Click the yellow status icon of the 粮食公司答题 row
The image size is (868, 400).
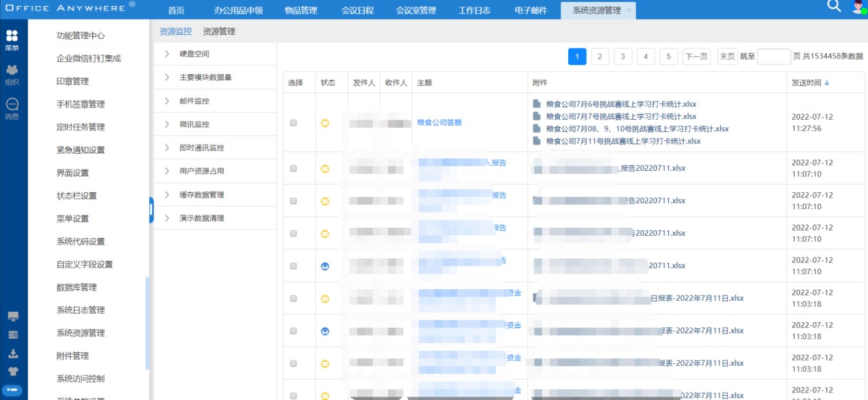tap(325, 123)
